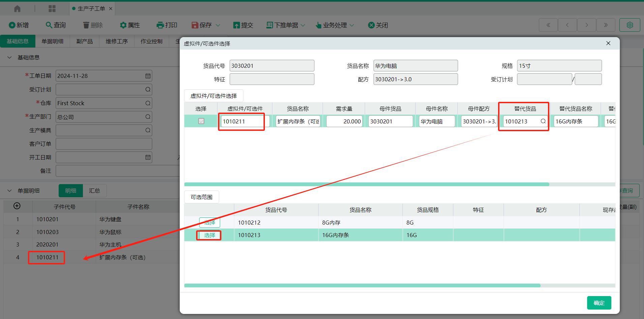This screenshot has height=319, width=644.
Task: Click the 虚拟件/可选件选择 sub-tab
Action: click(x=214, y=96)
